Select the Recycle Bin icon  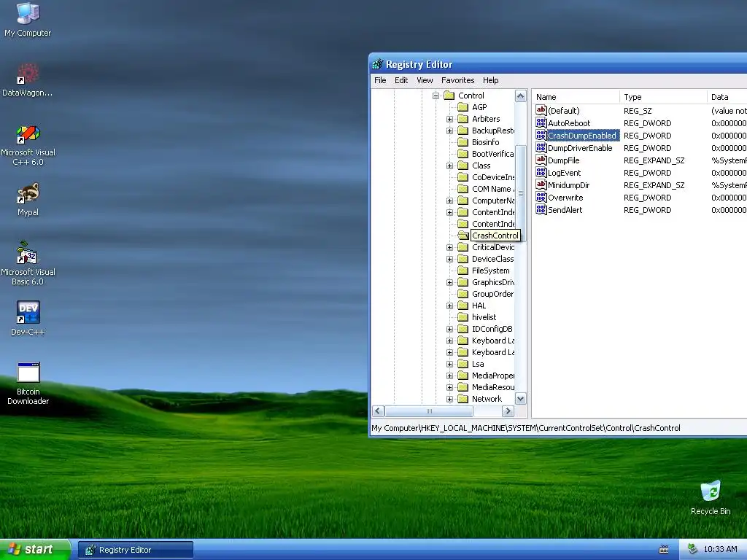click(x=711, y=497)
